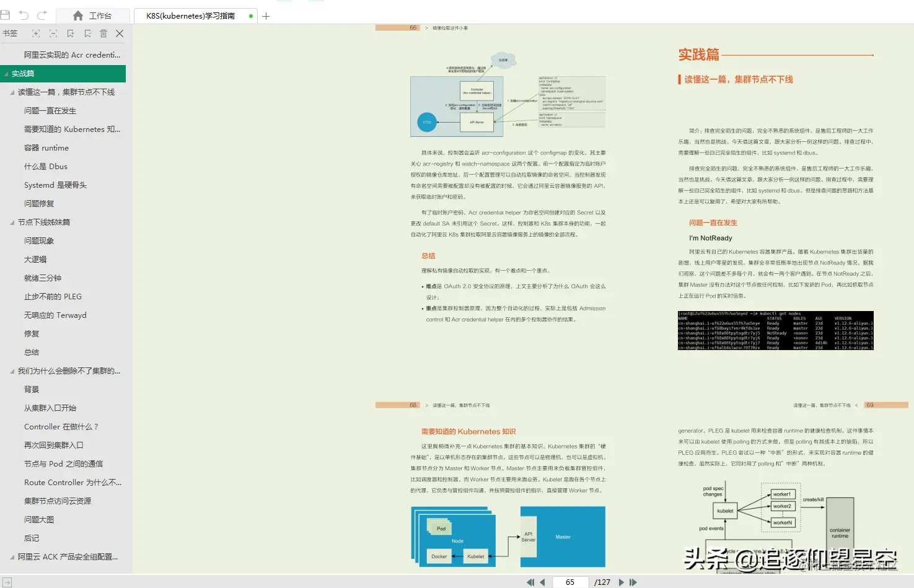Image resolution: width=914 pixels, height=588 pixels.
Task: Click the 需要知道的 Kubernetes 知识 heading
Action: (468, 432)
